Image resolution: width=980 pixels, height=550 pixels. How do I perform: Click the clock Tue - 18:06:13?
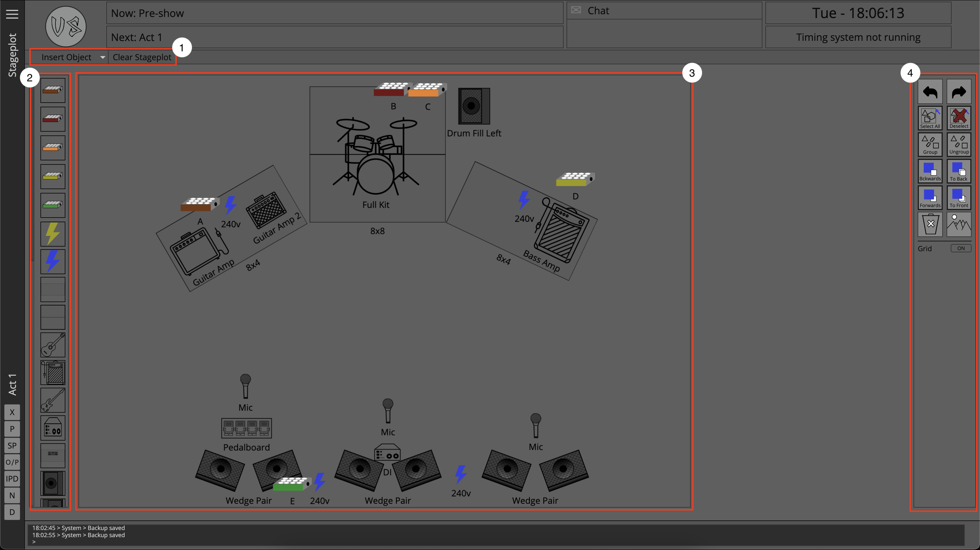point(858,13)
